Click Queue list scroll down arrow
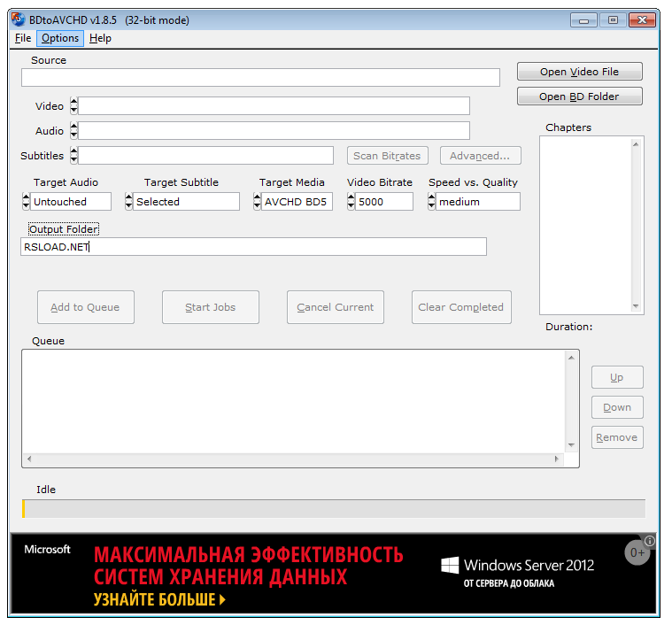 (x=571, y=445)
